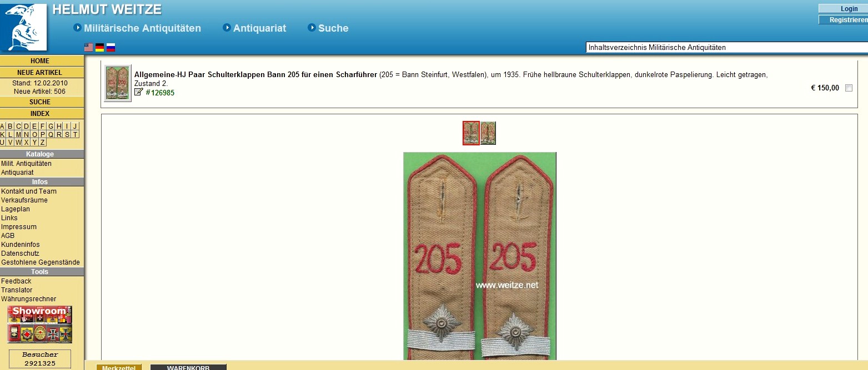Screen dimensions: 868x370
Task: Open index letter D
Action: 26,126
